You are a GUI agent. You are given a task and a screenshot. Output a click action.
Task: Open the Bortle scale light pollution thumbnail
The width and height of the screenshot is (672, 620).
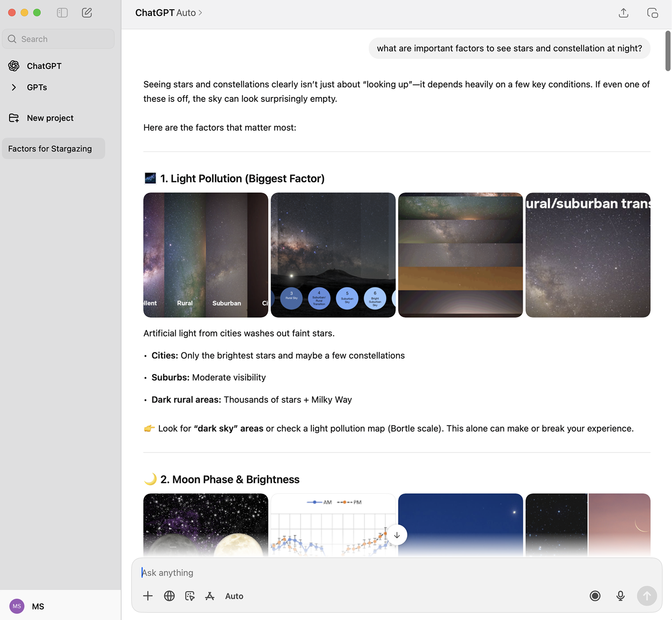point(333,255)
